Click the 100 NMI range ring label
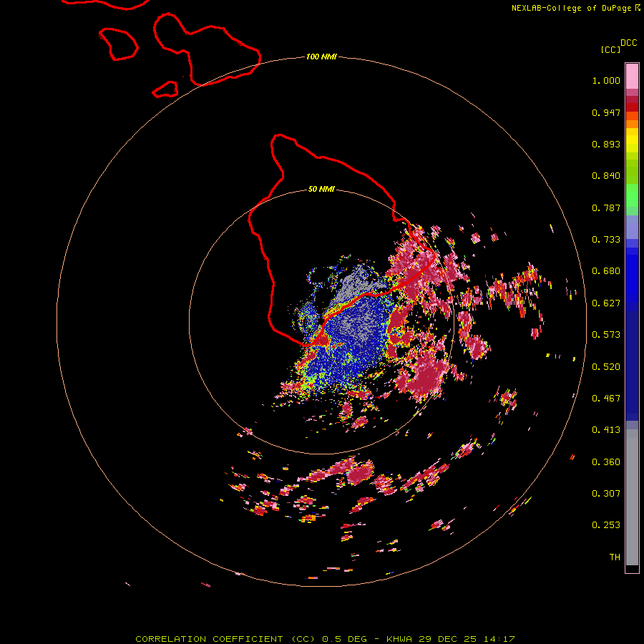644x644 pixels. point(321,57)
